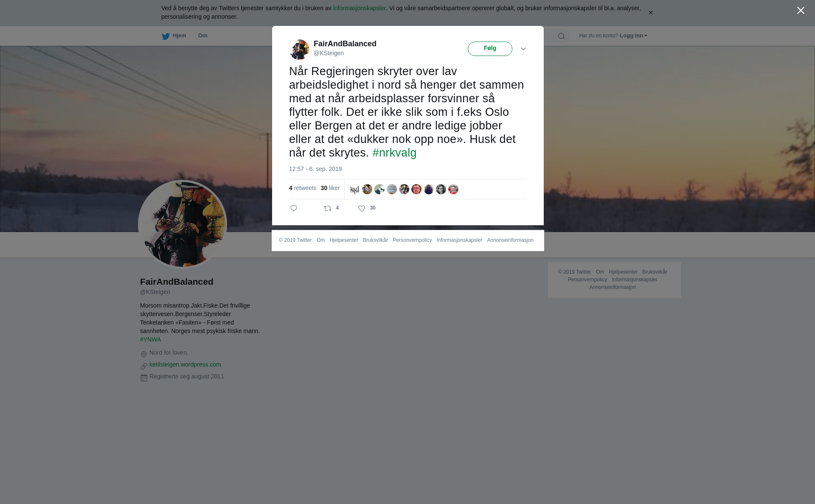
Task: Click the reply speech bubble icon
Action: pyautogui.click(x=294, y=208)
